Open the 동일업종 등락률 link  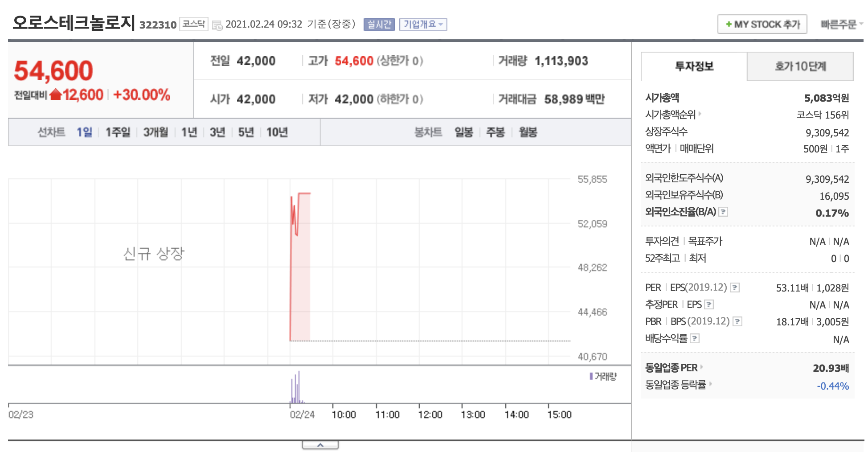click(x=676, y=385)
